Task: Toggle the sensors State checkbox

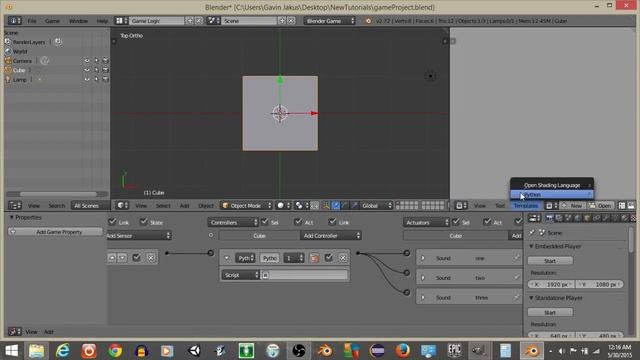Action: (143, 222)
